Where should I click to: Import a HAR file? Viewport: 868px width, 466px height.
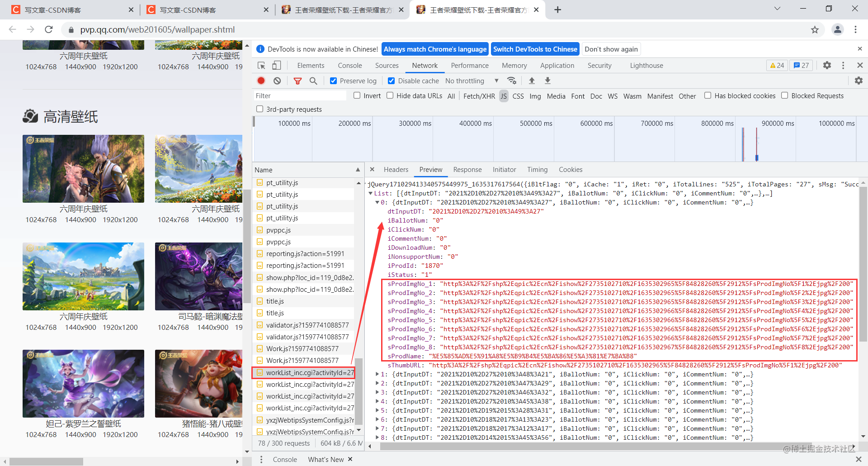pos(532,81)
